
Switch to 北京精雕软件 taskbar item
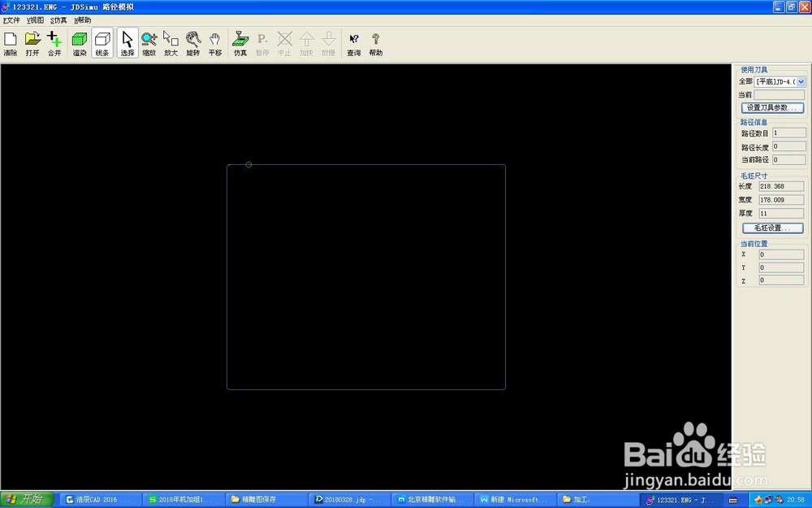pyautogui.click(x=433, y=500)
